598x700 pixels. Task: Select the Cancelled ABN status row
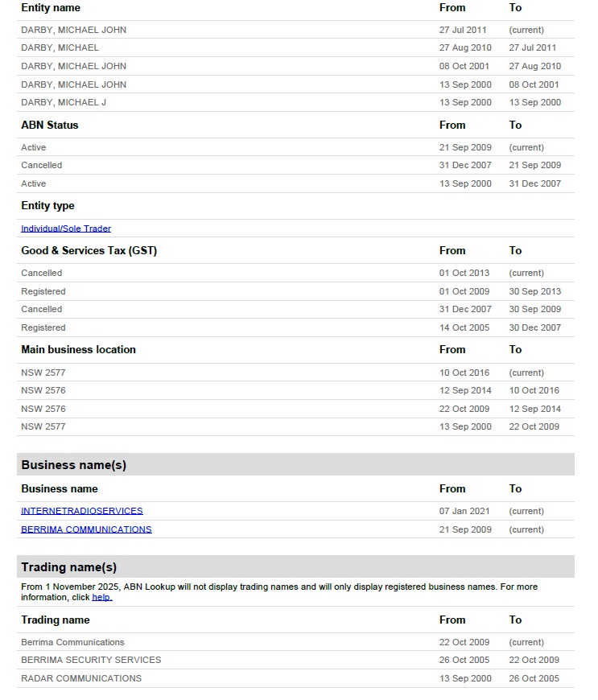pos(295,165)
